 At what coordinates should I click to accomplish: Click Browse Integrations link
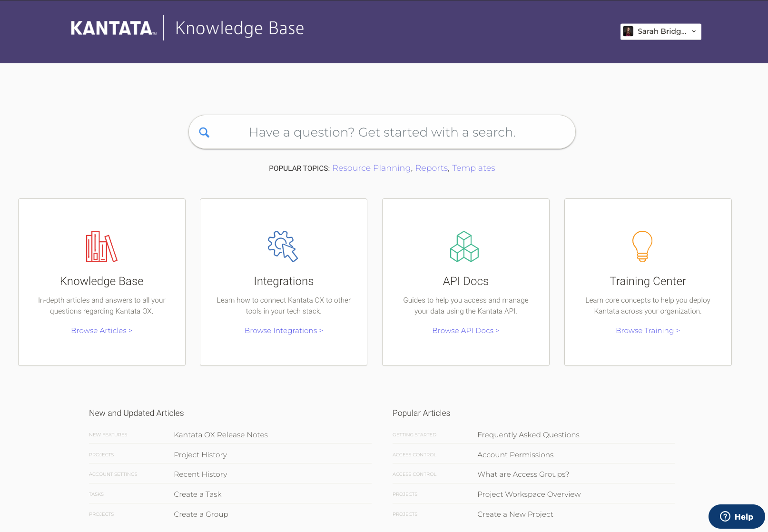(283, 330)
